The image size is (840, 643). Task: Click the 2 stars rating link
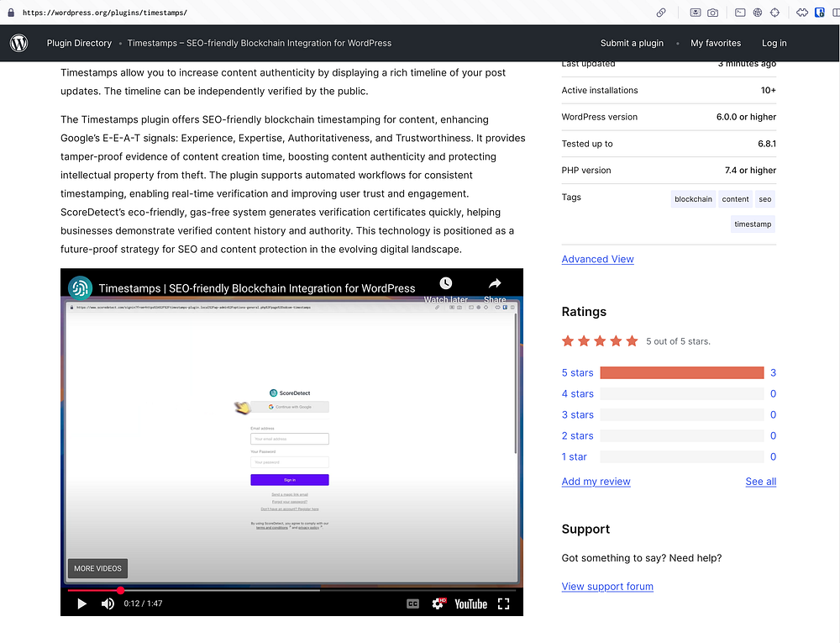pos(578,435)
